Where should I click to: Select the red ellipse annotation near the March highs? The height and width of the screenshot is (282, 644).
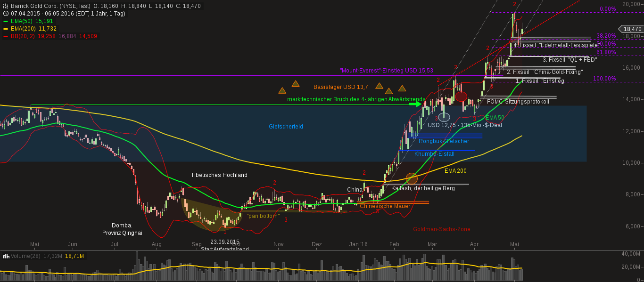point(461,97)
